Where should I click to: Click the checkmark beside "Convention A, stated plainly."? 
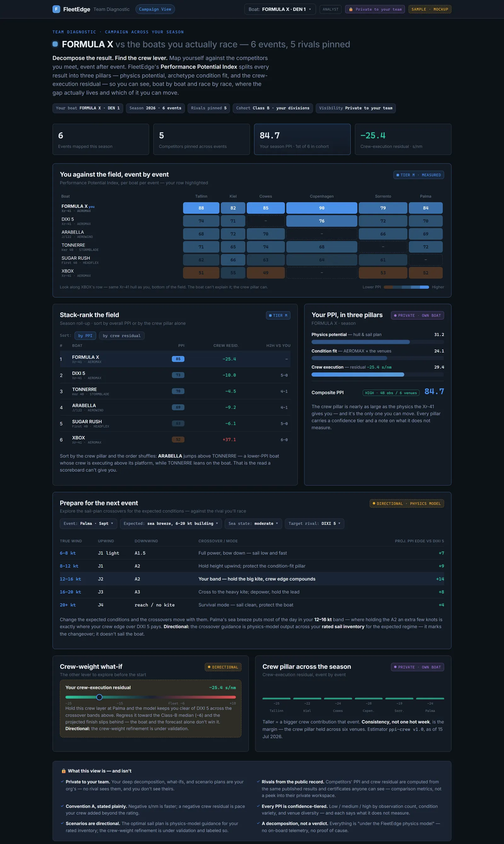(x=62, y=806)
